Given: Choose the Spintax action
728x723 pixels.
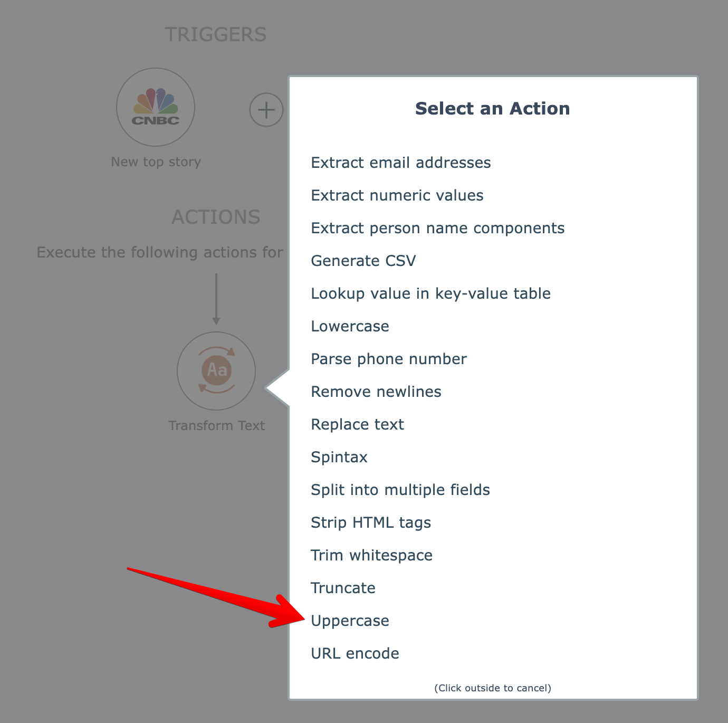Looking at the screenshot, I should click(339, 457).
